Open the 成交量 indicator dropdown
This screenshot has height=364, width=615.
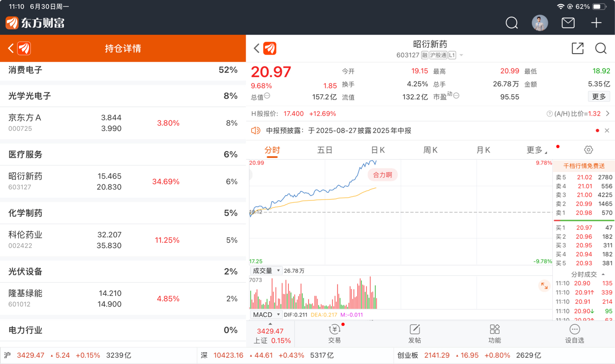pyautogui.click(x=266, y=271)
